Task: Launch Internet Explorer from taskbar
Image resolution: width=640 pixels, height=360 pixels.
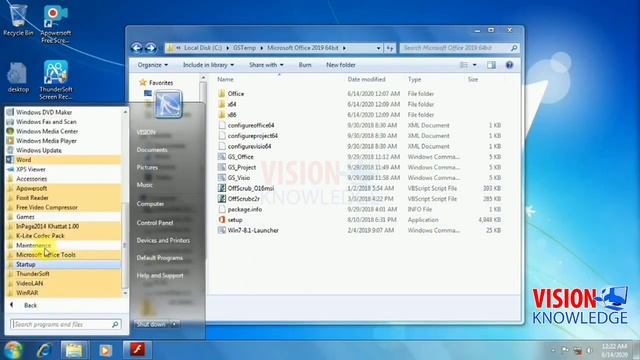Action: (44, 350)
